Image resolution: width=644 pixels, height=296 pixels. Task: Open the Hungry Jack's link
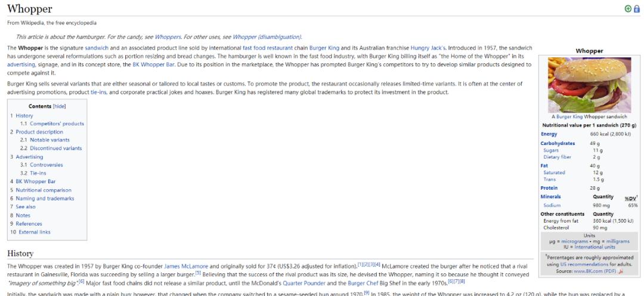[428, 48]
